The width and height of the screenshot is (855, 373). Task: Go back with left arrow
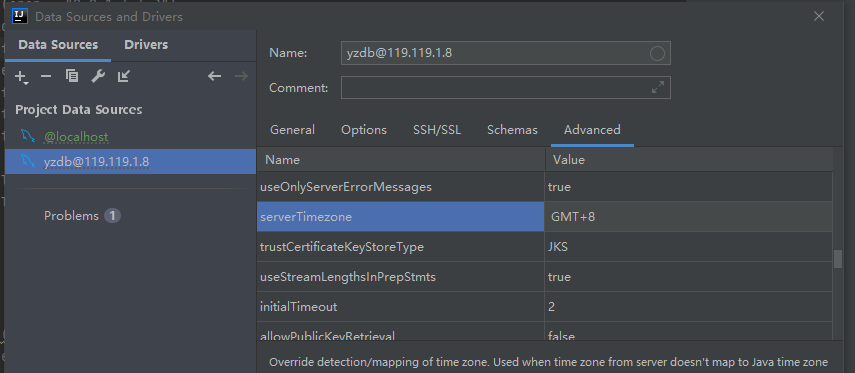click(214, 76)
